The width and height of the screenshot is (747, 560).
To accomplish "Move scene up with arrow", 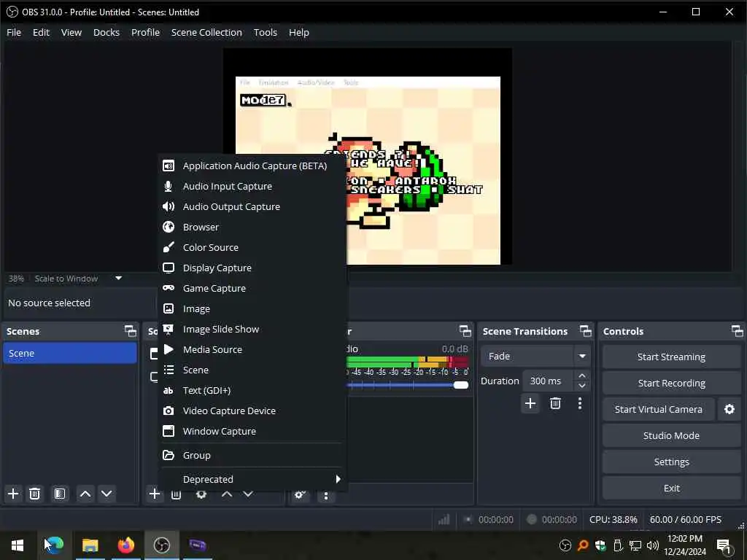I will (x=85, y=494).
